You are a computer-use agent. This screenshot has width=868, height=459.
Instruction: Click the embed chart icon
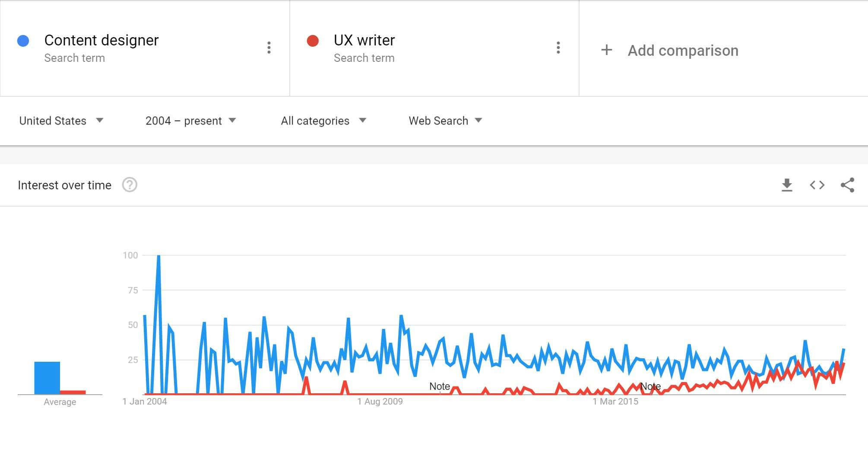tap(817, 185)
